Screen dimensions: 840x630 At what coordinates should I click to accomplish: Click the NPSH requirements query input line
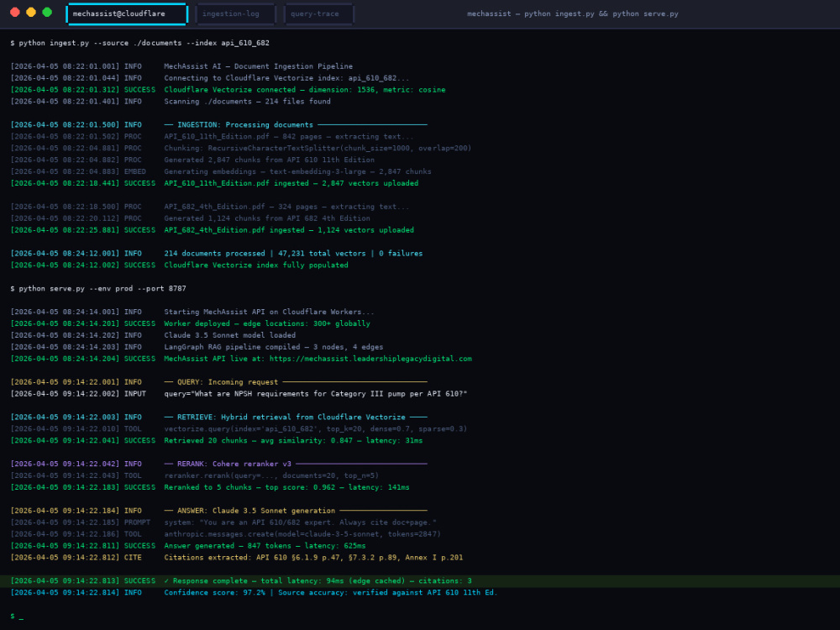click(239, 394)
